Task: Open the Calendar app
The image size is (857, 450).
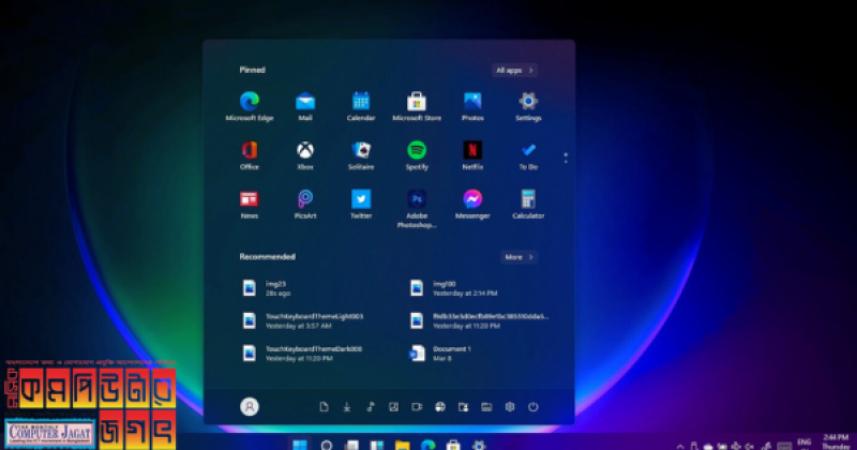Action: (x=361, y=107)
